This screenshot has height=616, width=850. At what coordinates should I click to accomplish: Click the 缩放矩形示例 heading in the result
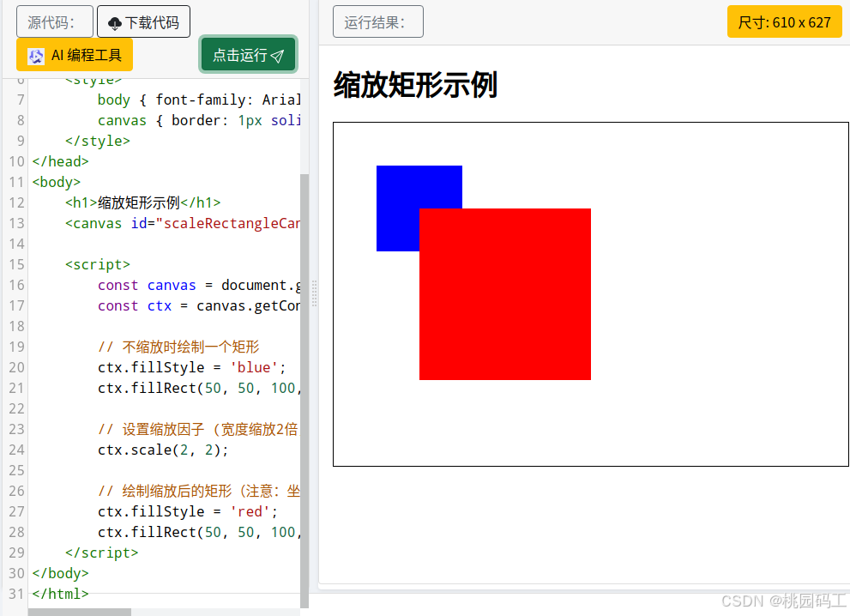point(416,85)
